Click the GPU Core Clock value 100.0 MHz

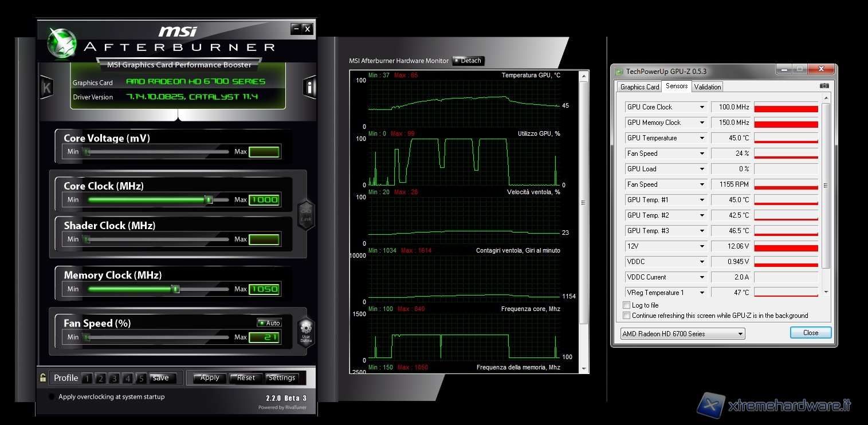[x=730, y=107]
